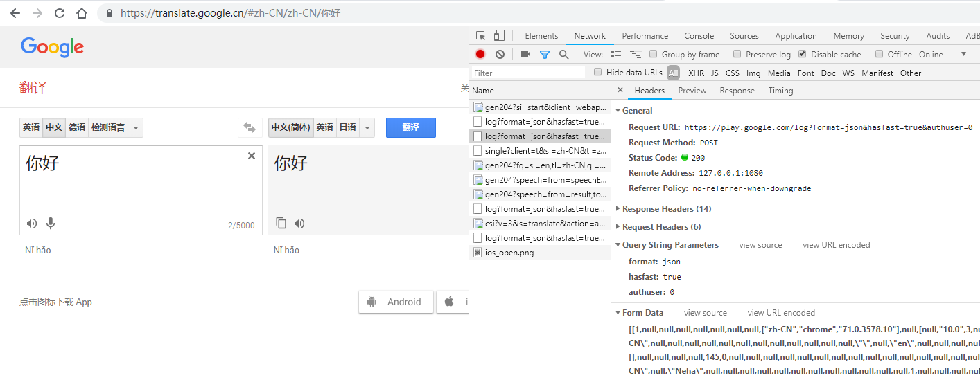The height and width of the screenshot is (380, 980).
Task: Enable Hide data URLs checkbox
Action: (598, 72)
